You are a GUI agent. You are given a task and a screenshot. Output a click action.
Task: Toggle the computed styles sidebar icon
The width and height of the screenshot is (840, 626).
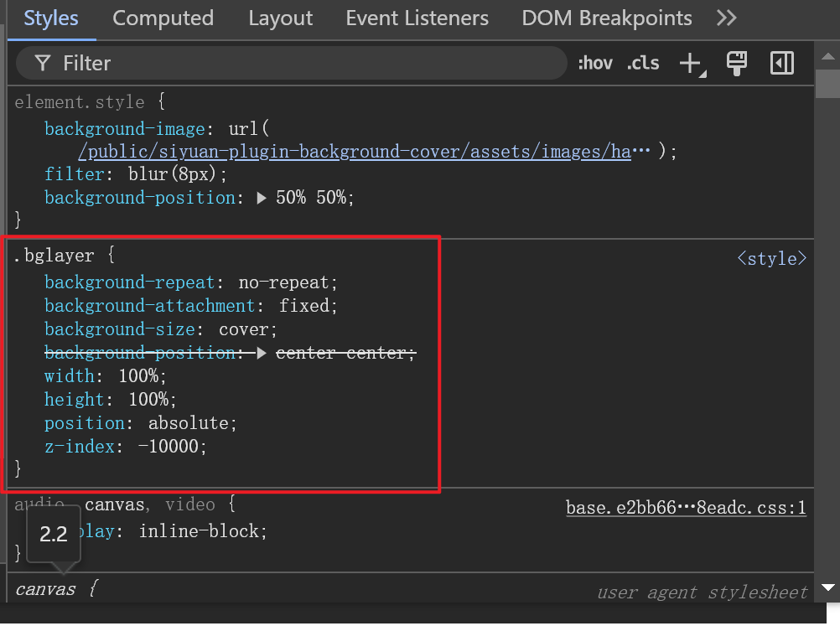(782, 63)
